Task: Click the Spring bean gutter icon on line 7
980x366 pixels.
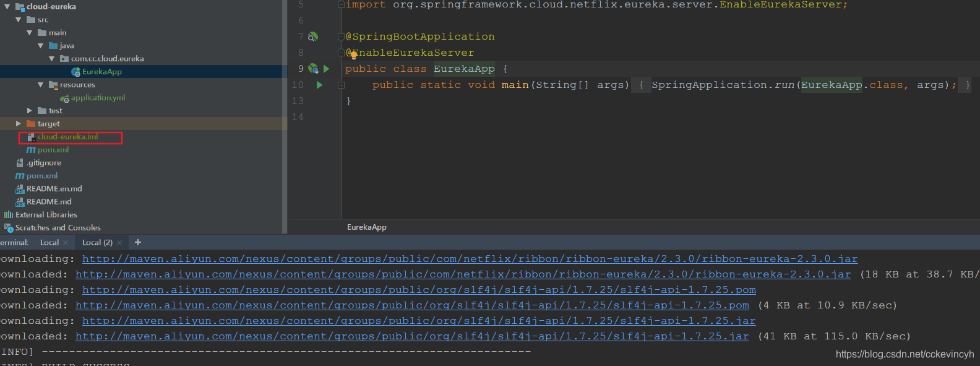Action: click(x=313, y=37)
